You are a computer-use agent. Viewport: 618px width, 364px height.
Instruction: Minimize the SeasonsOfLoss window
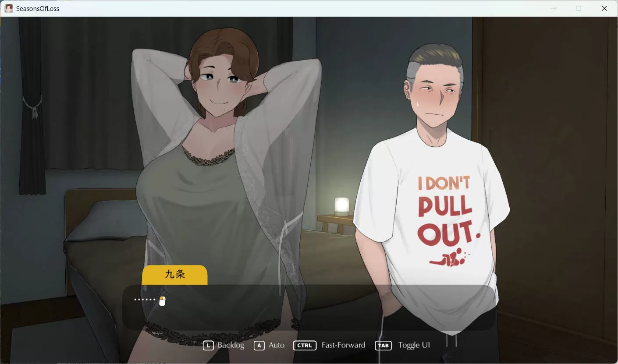pyautogui.click(x=553, y=8)
